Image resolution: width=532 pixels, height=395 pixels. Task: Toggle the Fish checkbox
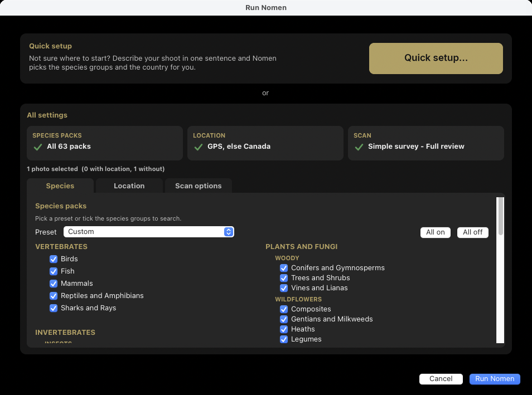[x=54, y=271]
